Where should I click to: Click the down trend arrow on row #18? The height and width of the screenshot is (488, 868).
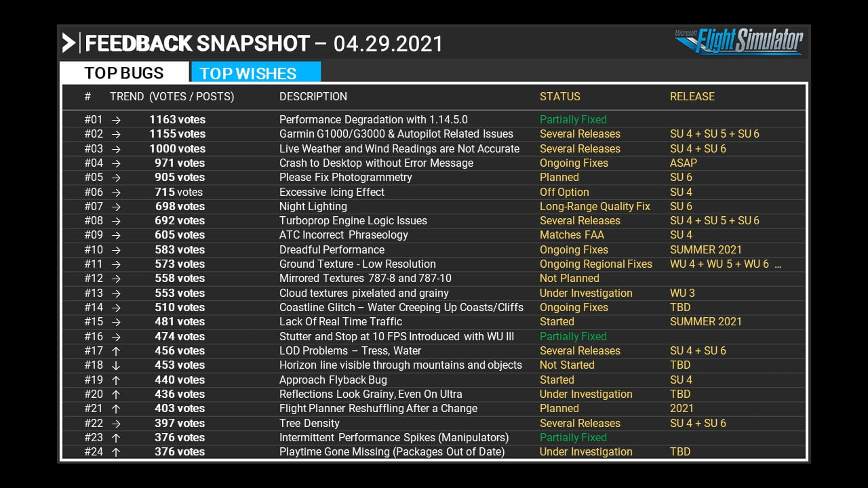116,365
